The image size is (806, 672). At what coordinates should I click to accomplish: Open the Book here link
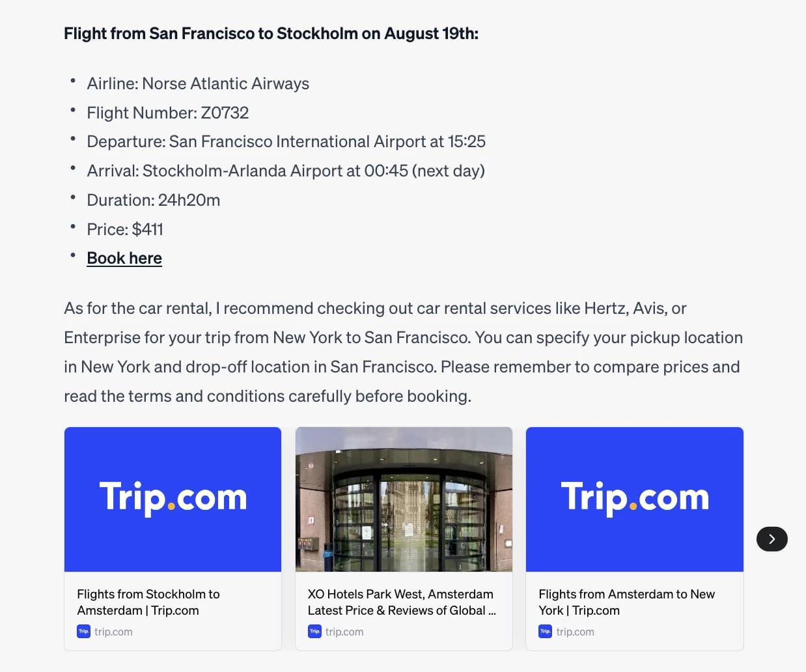(x=124, y=259)
